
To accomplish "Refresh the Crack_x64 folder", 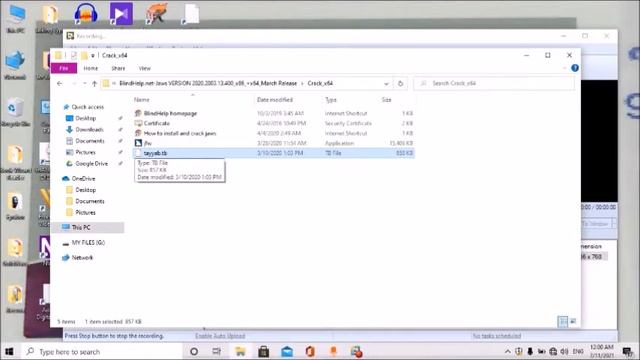I will [400, 84].
